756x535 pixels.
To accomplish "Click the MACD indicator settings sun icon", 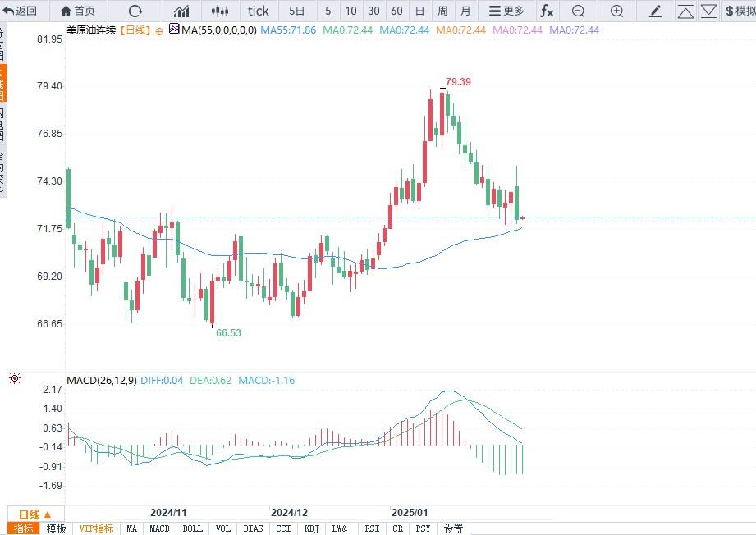I will coord(14,378).
